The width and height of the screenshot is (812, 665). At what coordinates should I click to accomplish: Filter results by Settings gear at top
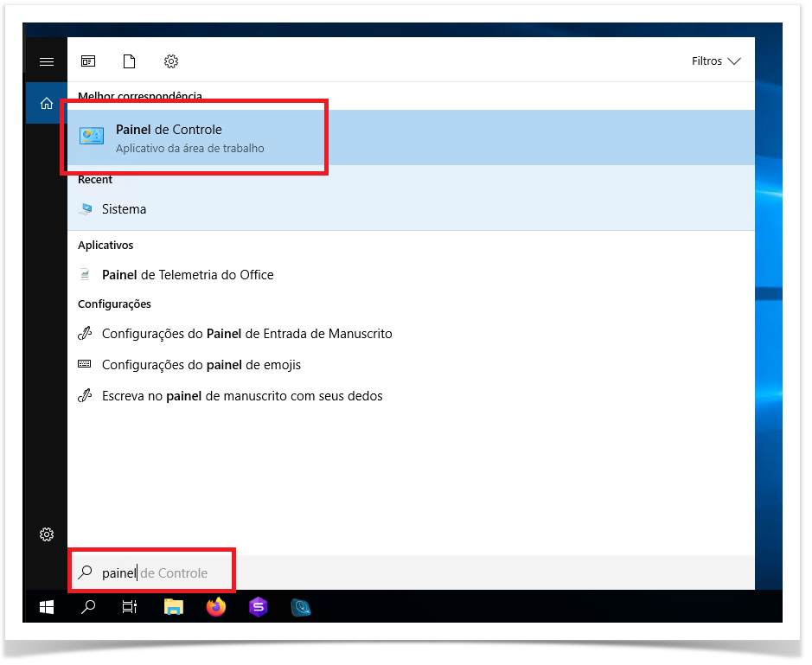(171, 61)
